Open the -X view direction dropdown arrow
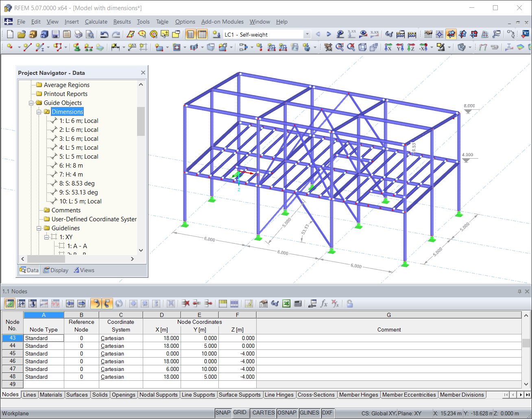532x419 pixels. (432, 48)
